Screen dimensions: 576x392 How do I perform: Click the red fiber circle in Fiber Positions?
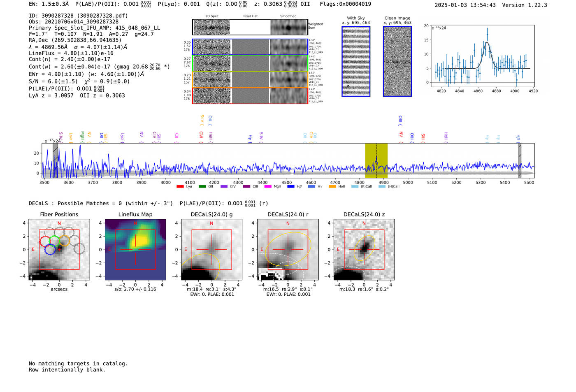(x=45, y=242)
